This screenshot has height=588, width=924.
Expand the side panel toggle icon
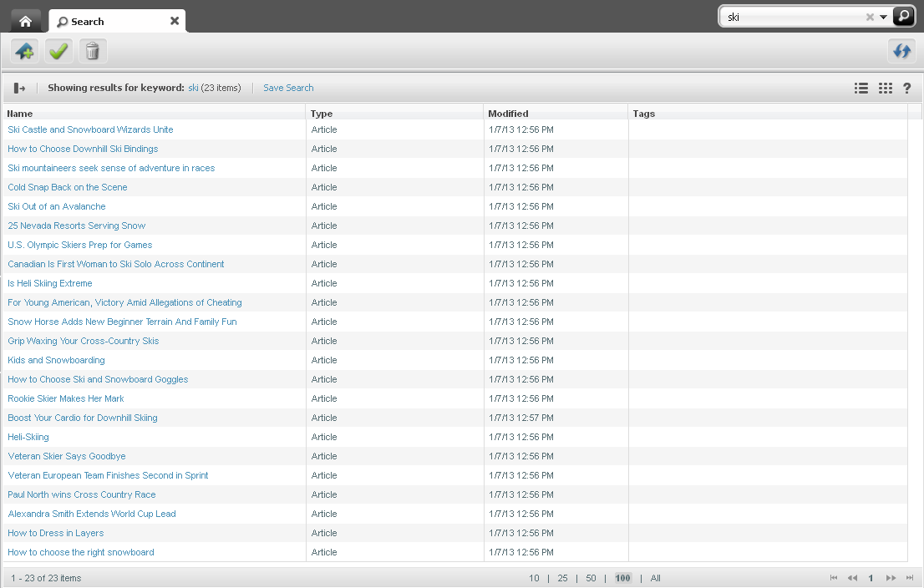pyautogui.click(x=19, y=88)
